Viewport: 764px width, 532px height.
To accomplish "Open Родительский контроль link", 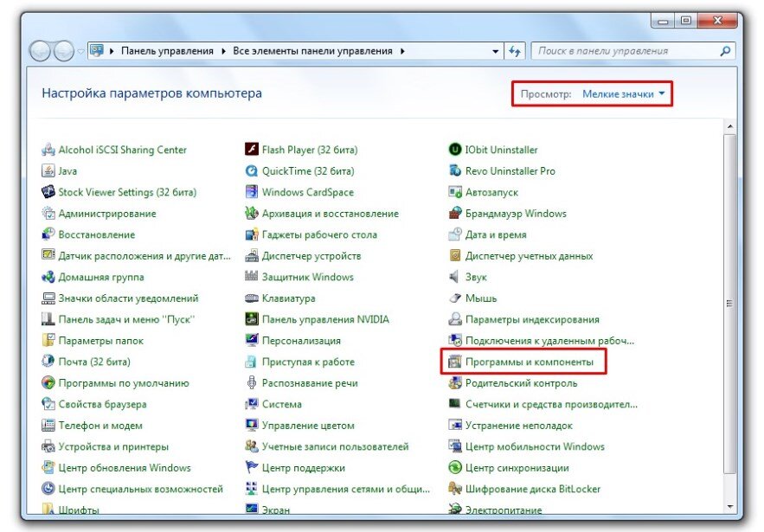I will click(x=522, y=383).
